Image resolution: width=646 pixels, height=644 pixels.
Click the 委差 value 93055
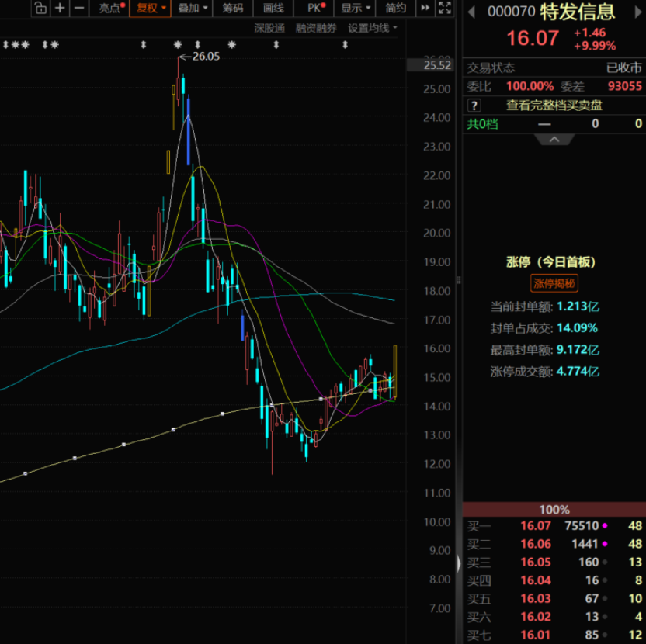(624, 86)
